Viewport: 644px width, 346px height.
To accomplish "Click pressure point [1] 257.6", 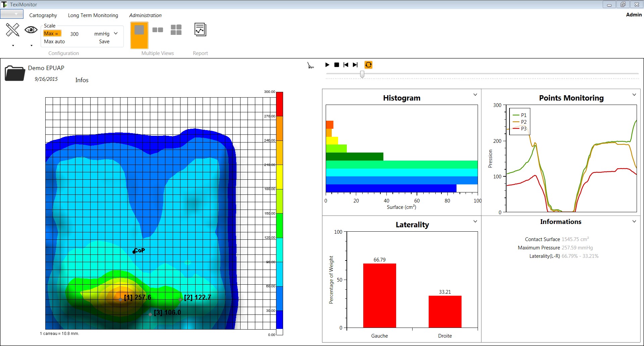I will 120,299.
